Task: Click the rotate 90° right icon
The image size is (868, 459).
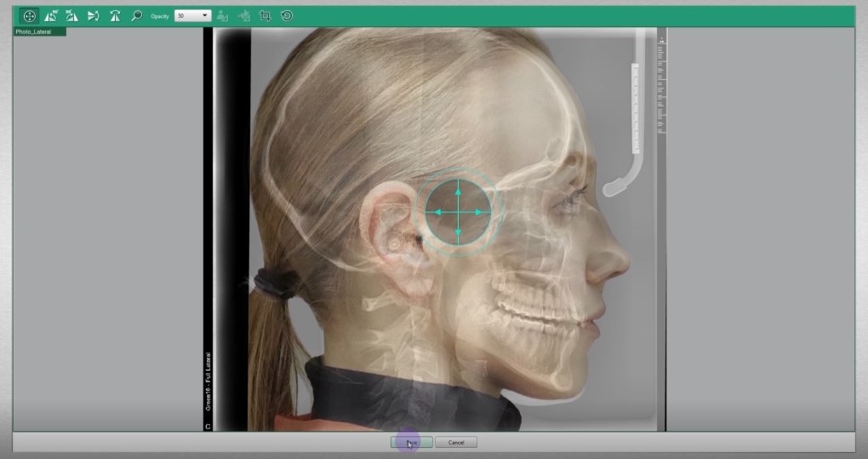Action: coord(71,16)
